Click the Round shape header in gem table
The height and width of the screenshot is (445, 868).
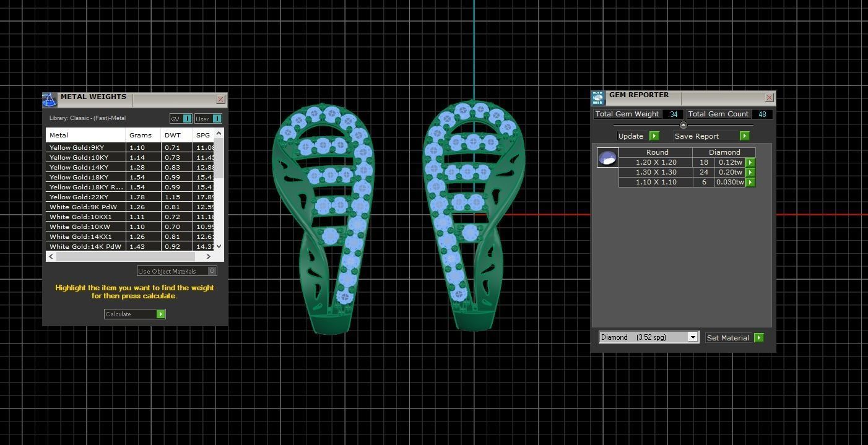click(656, 152)
